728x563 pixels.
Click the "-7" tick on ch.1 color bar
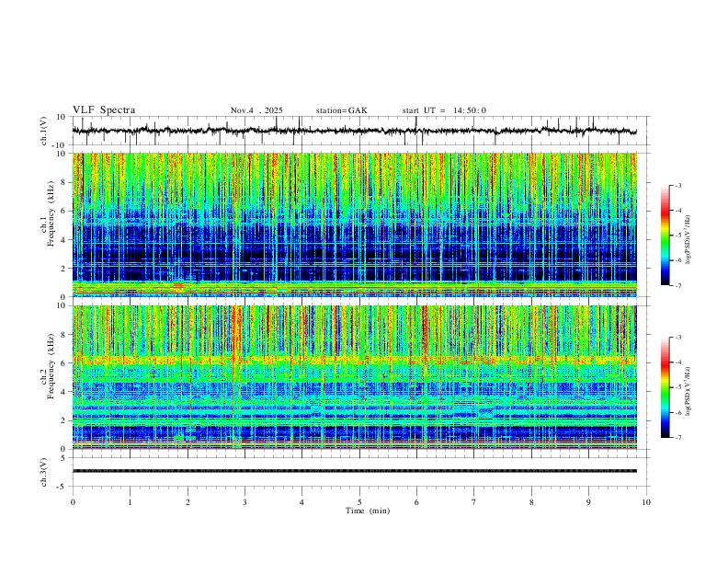[677, 285]
